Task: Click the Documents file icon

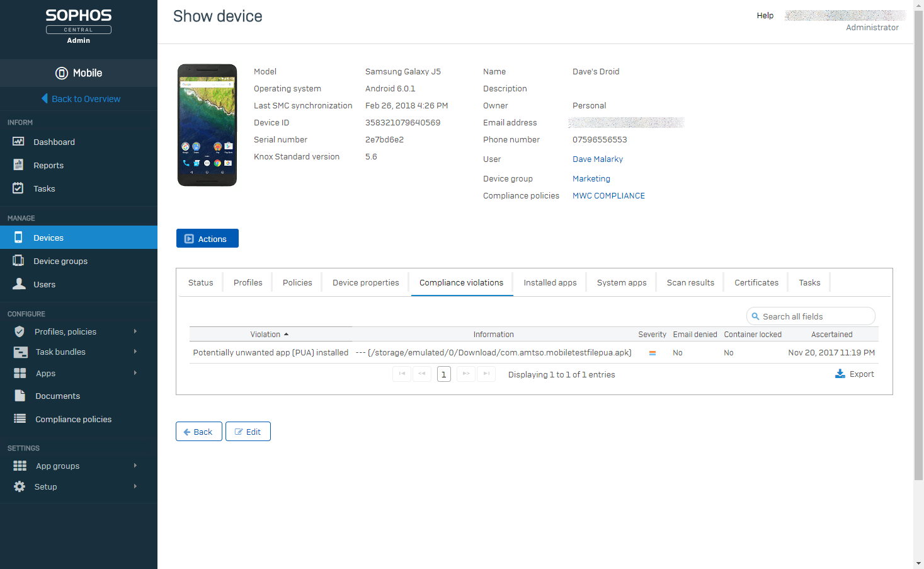Action: [20, 396]
